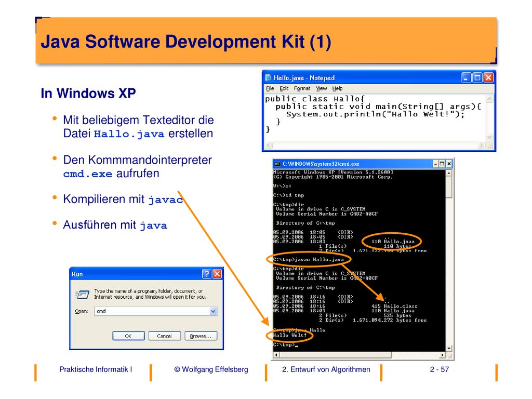Viewport: 532px width, 399px height.
Task: Maximize the Hallo.java Notepad window
Action: pyautogui.click(x=477, y=78)
